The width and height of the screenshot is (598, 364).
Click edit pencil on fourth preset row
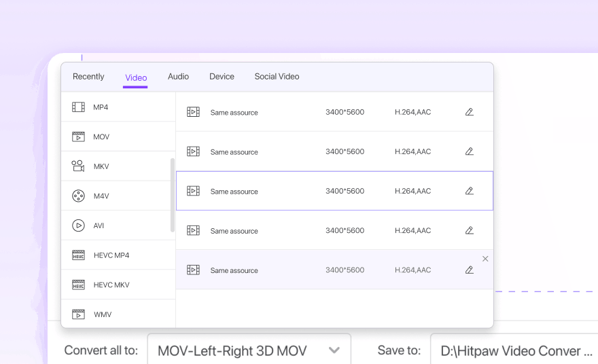point(469,230)
